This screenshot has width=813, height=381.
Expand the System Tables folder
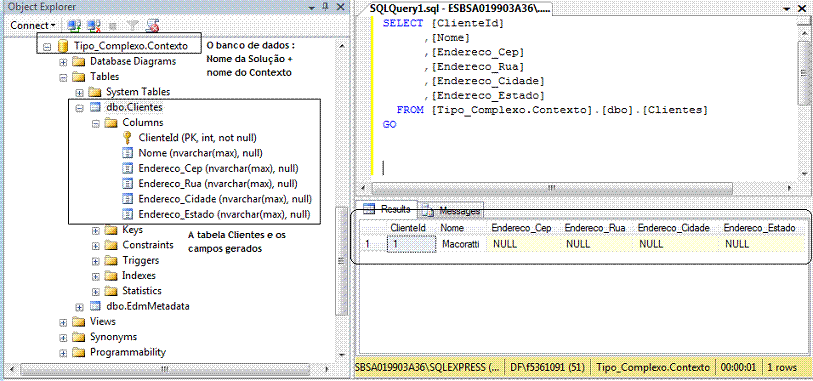click(79, 93)
